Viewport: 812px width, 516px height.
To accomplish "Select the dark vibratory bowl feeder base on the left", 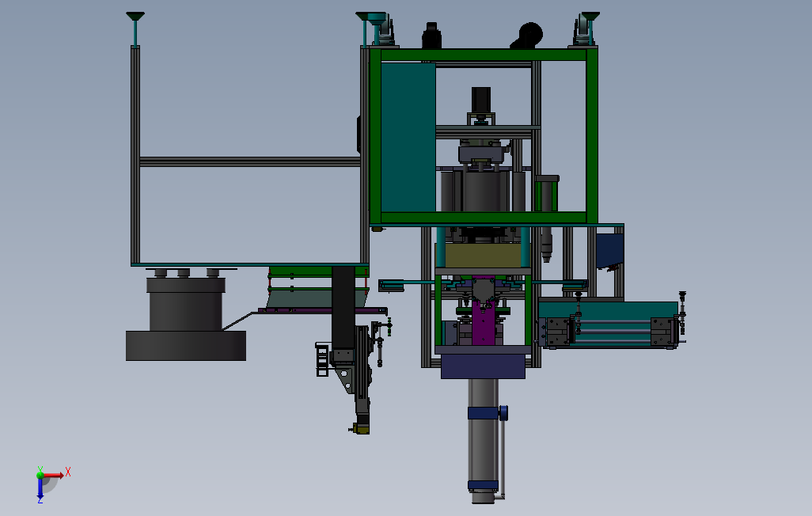I will pos(186,346).
